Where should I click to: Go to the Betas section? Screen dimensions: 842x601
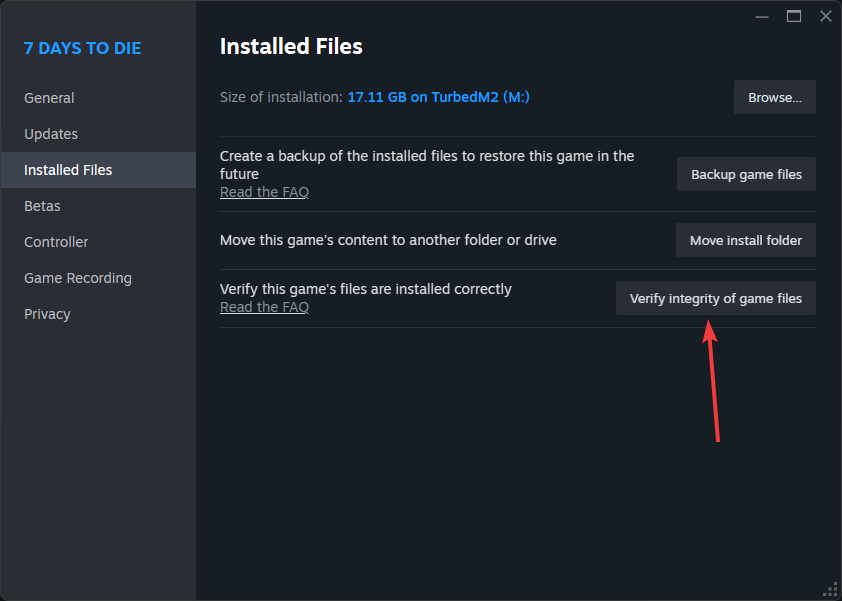(x=42, y=206)
